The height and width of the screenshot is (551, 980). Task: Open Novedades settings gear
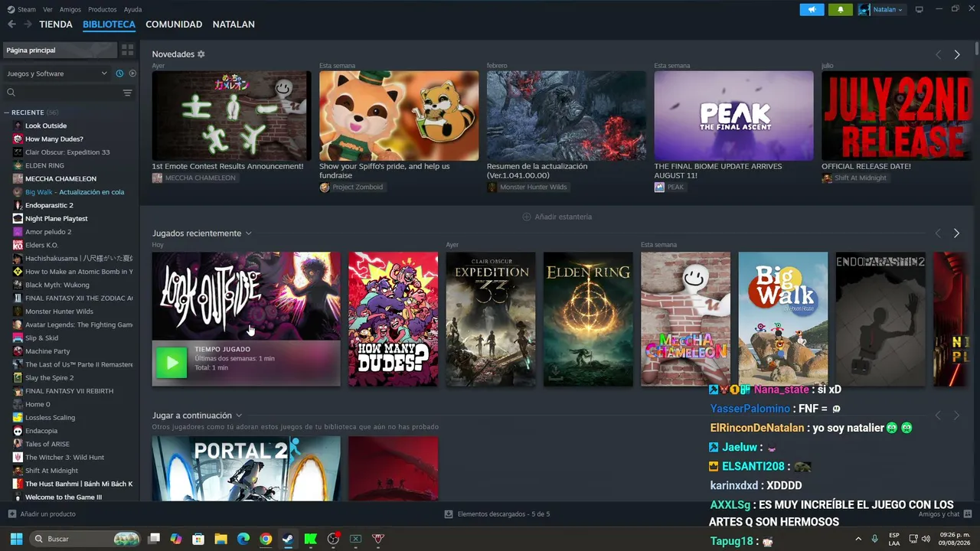(201, 54)
